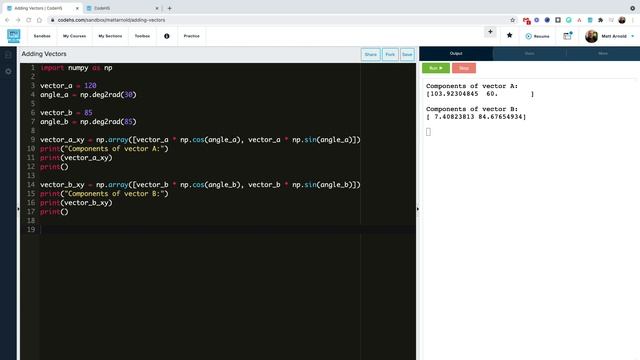Open the calendar notification icon in the header

click(567, 36)
